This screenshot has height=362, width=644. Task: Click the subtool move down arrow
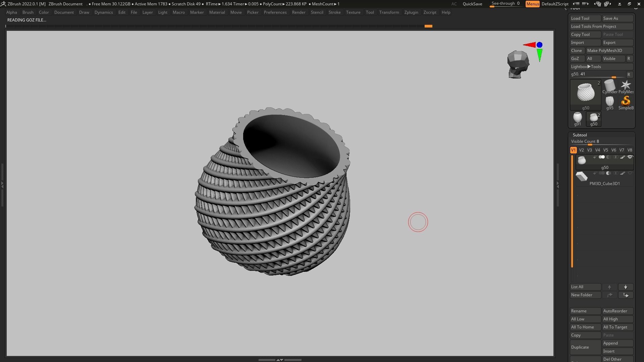click(626, 287)
